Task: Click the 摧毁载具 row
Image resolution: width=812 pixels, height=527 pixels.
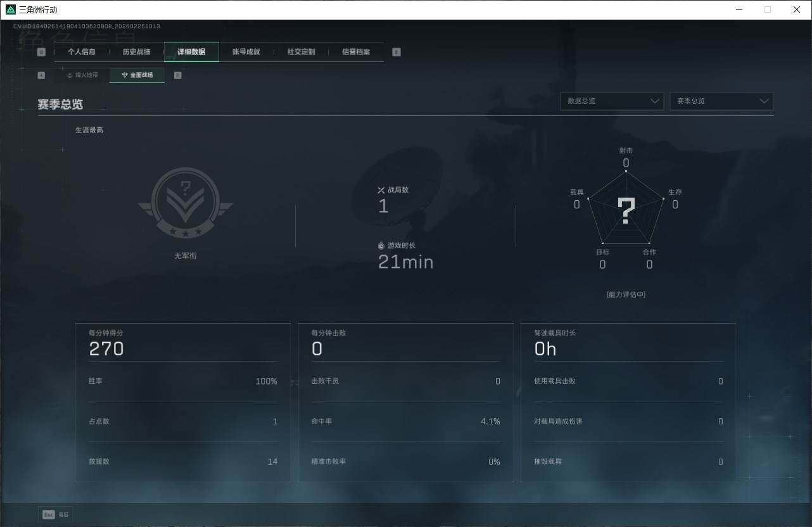Action: tap(628, 462)
